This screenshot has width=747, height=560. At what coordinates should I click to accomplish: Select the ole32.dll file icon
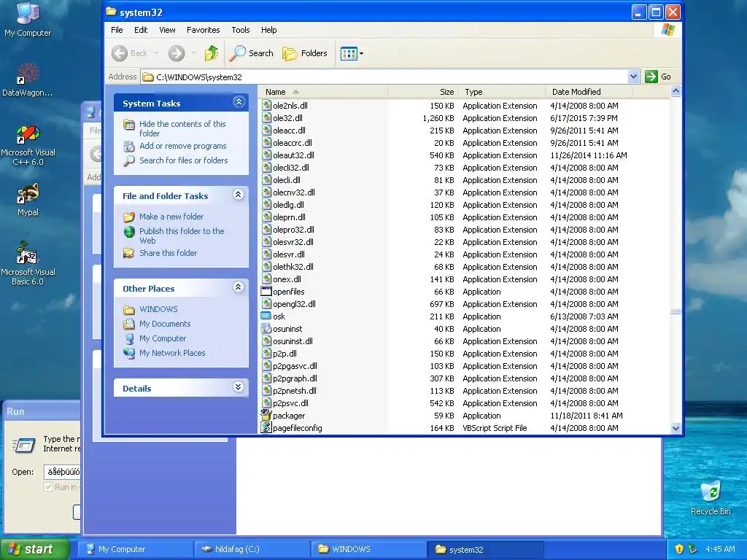click(266, 118)
